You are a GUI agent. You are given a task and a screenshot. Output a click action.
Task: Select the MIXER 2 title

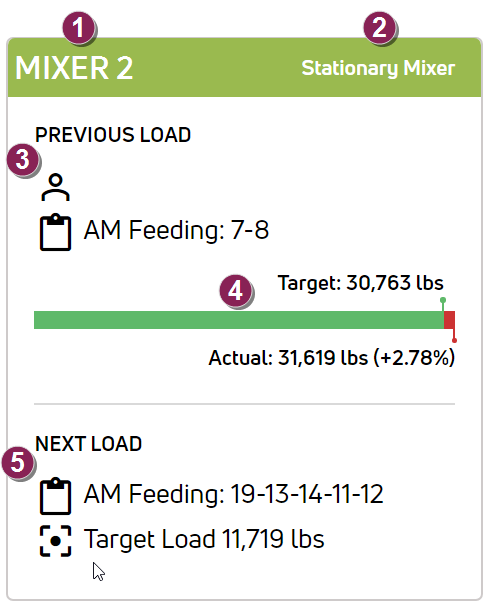(x=74, y=68)
